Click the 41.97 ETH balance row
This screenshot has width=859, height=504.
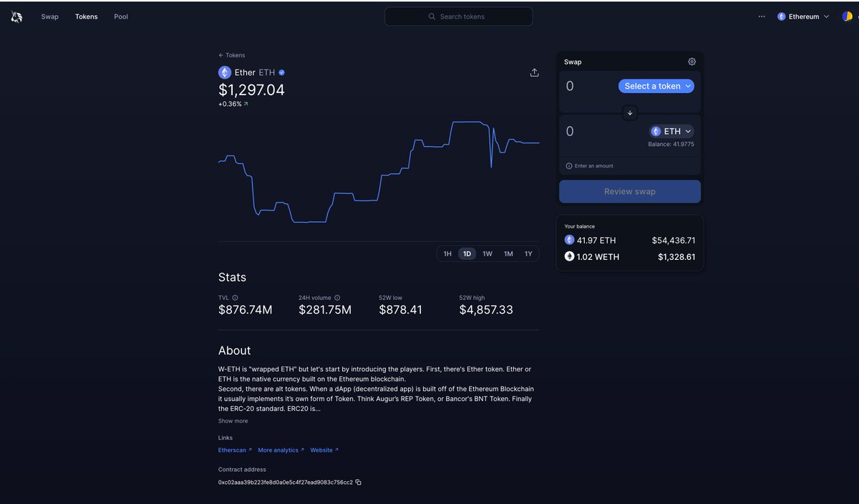point(630,241)
